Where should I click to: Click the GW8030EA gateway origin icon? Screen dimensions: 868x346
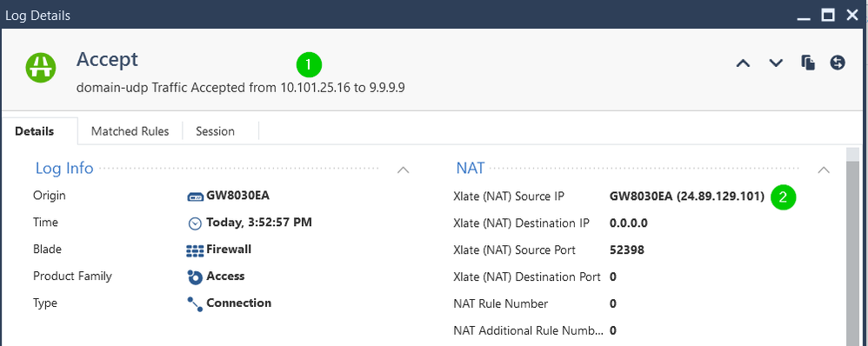(195, 196)
